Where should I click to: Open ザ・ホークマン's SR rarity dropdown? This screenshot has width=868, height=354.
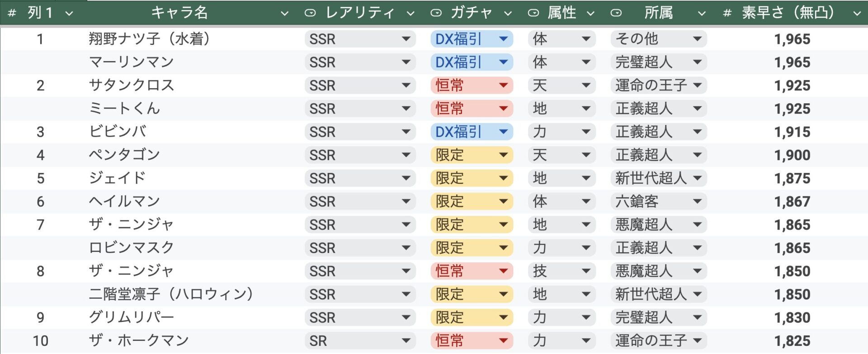[x=406, y=341]
